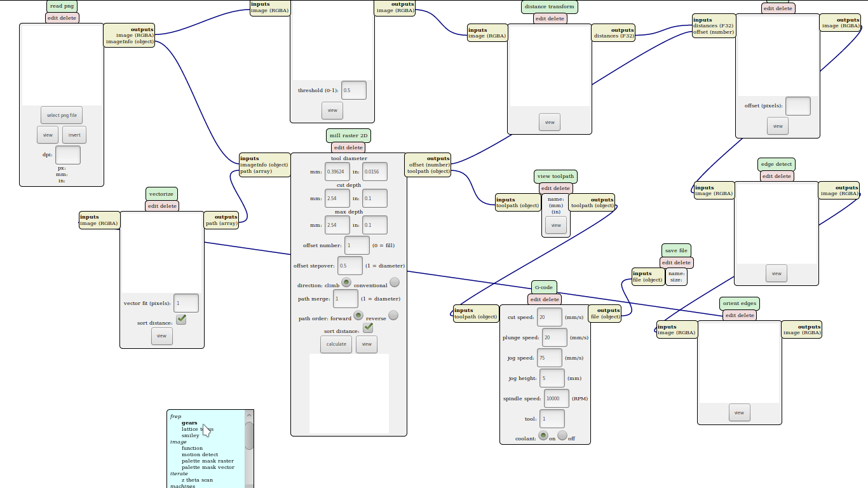Toggle sort distance checkbox in vectorize
The image size is (868, 488).
pos(181,319)
